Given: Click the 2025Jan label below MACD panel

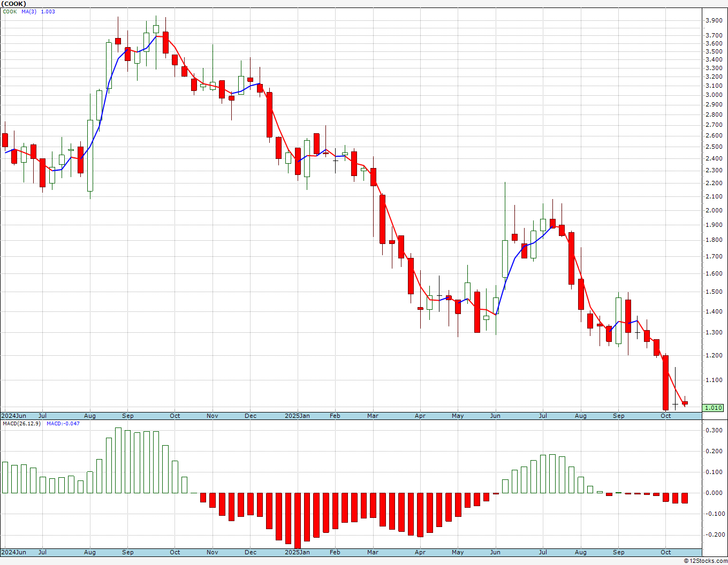Looking at the screenshot, I should point(297,552).
